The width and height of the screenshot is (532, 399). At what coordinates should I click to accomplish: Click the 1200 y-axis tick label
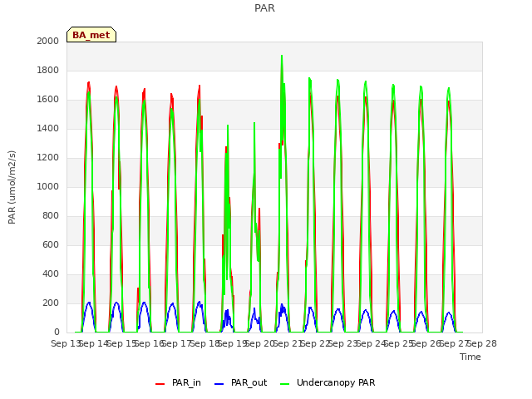[x=48, y=157]
